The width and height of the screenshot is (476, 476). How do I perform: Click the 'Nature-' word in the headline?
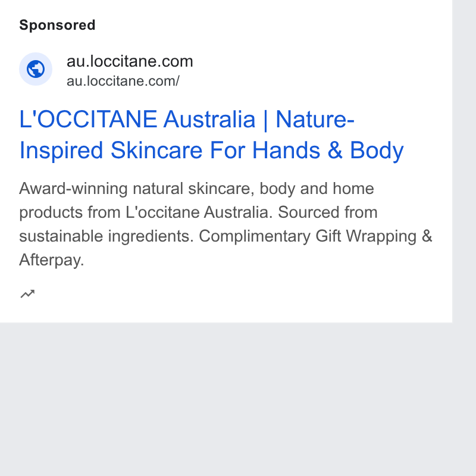point(315,119)
